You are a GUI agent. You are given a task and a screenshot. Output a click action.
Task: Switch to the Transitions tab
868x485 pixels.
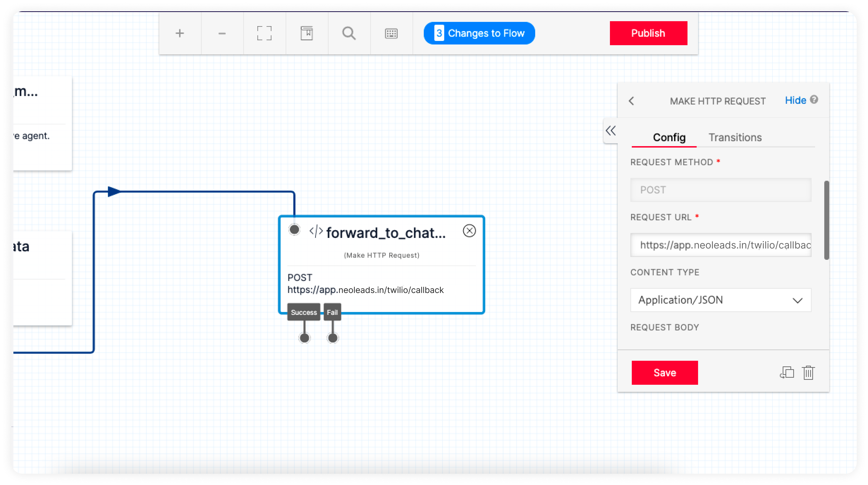coord(734,138)
